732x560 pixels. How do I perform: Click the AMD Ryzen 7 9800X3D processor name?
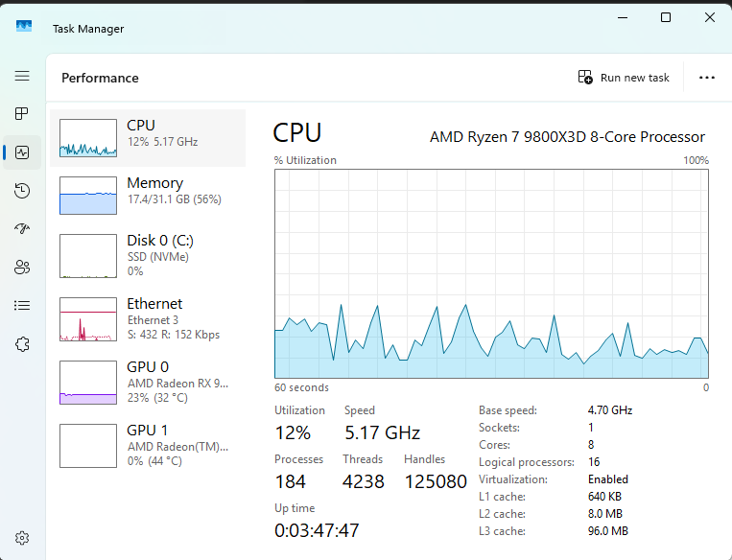567,137
